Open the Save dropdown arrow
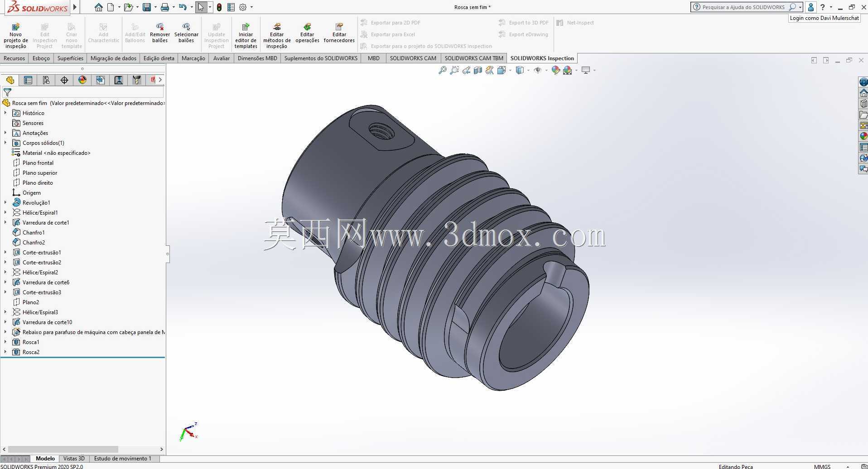Viewport: 868px width, 469px height. click(x=155, y=7)
